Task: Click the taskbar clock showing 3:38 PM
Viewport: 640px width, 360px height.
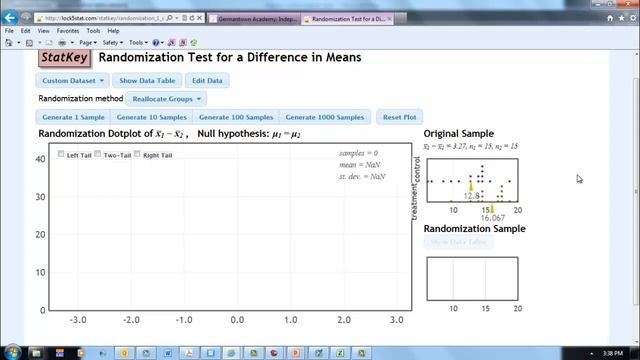Action: [x=613, y=353]
